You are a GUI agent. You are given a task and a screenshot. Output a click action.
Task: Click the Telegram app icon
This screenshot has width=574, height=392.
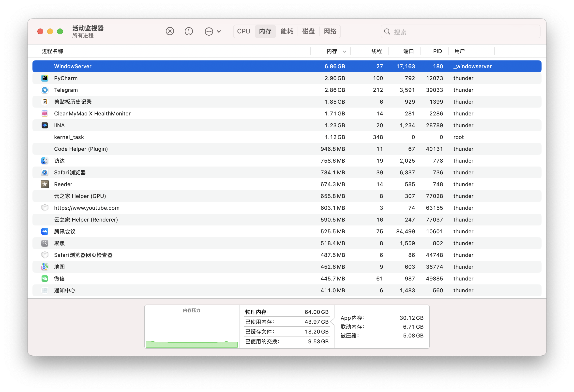45,90
